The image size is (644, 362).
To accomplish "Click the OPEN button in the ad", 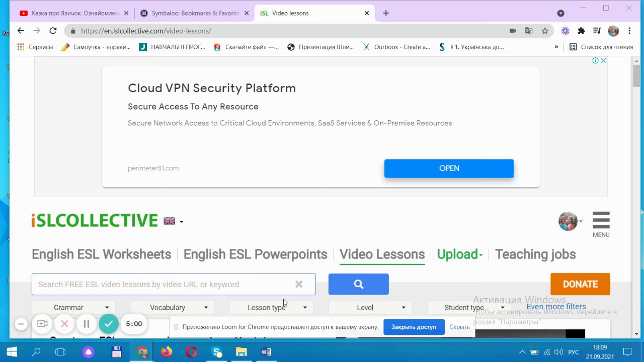I will point(449,168).
